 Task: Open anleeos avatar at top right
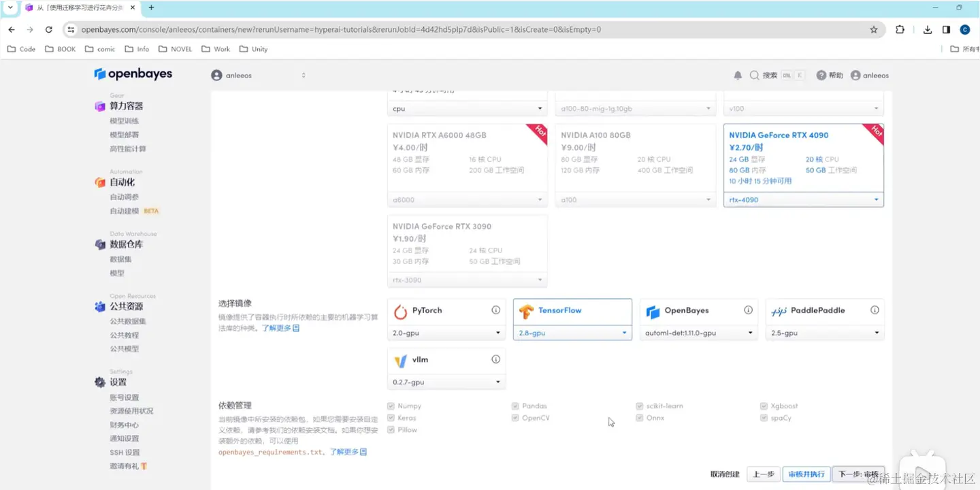click(855, 76)
